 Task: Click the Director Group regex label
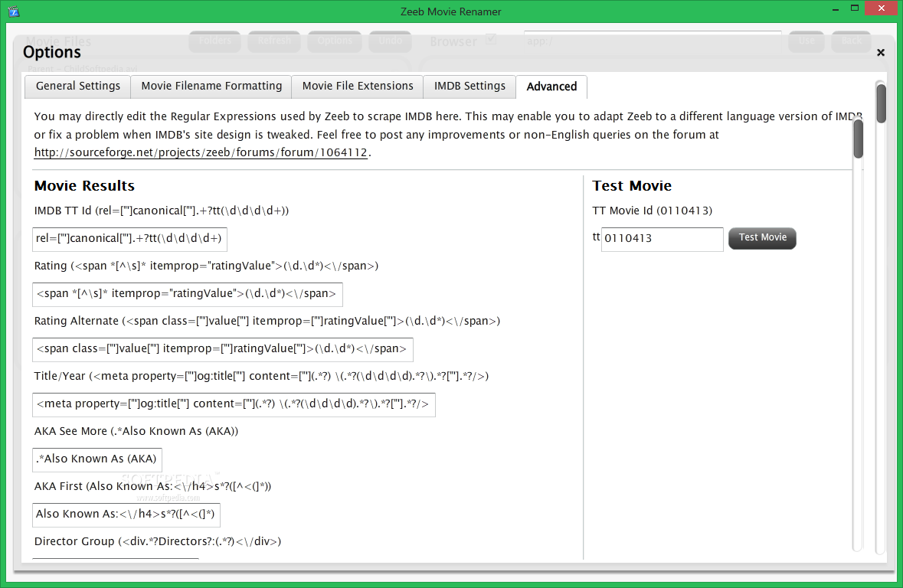pyautogui.click(x=157, y=541)
